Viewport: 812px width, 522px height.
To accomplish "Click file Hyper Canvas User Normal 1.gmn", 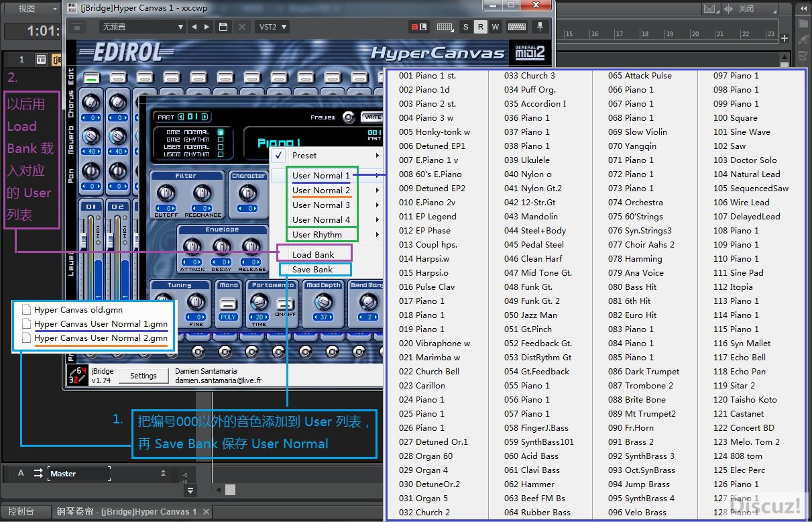I will (101, 324).
